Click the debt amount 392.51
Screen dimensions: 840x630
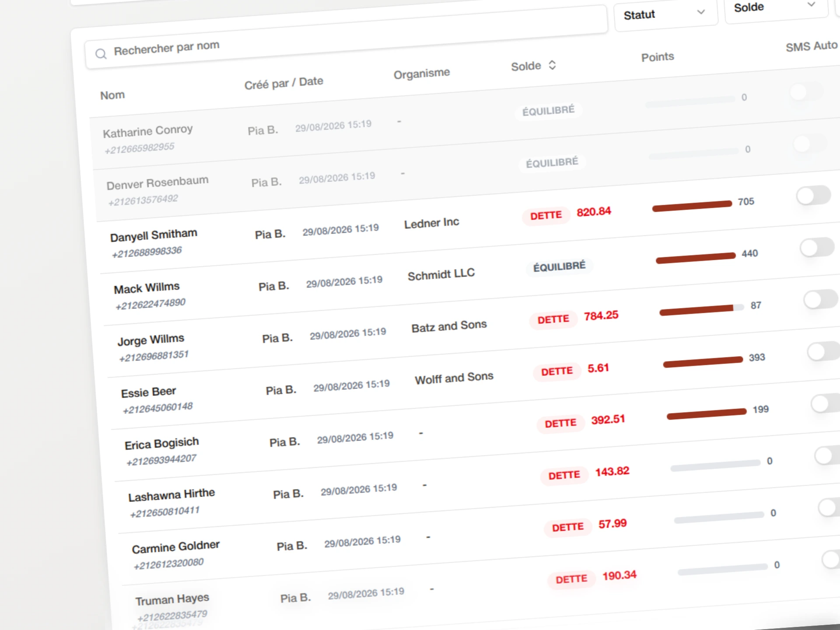point(608,420)
